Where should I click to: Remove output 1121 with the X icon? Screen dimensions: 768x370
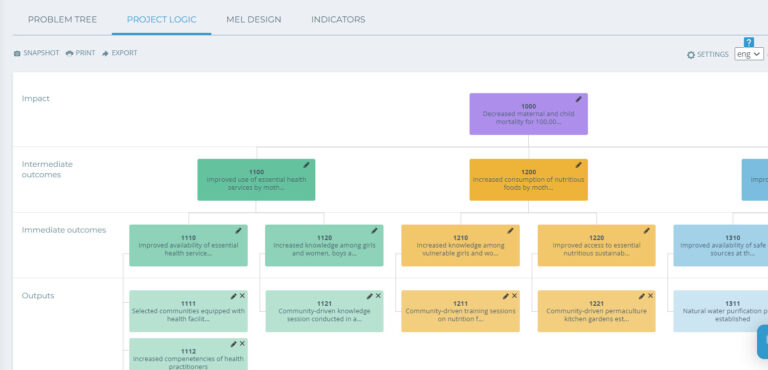click(378, 296)
